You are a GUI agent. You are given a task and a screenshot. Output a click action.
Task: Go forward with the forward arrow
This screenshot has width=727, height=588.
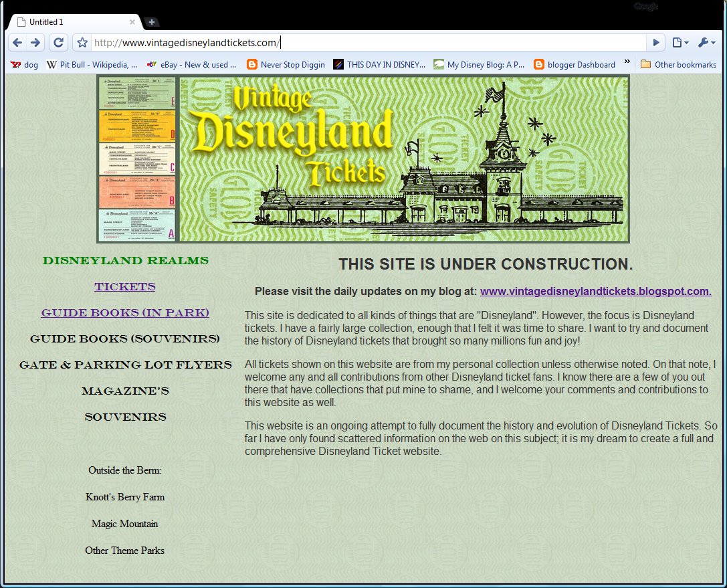click(x=35, y=43)
